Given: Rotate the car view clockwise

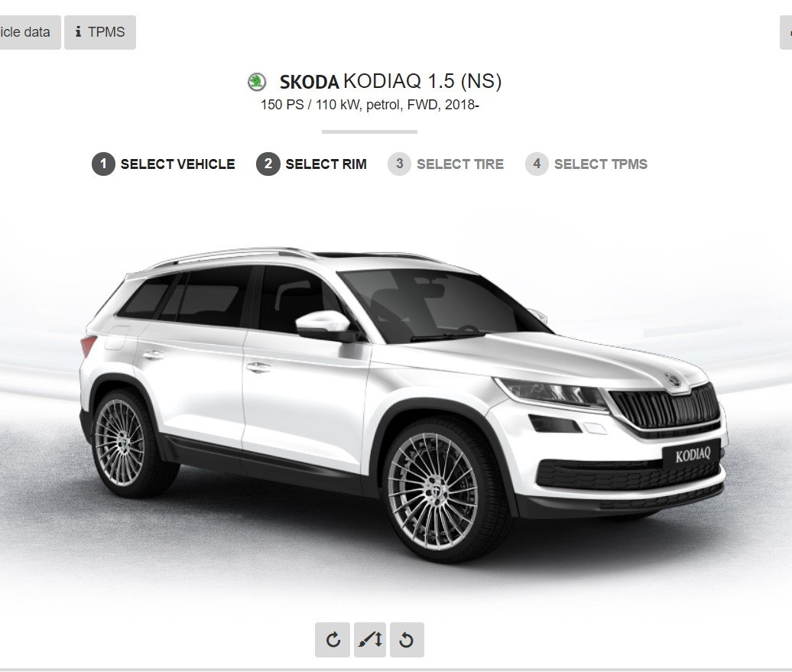Looking at the screenshot, I should 333,640.
